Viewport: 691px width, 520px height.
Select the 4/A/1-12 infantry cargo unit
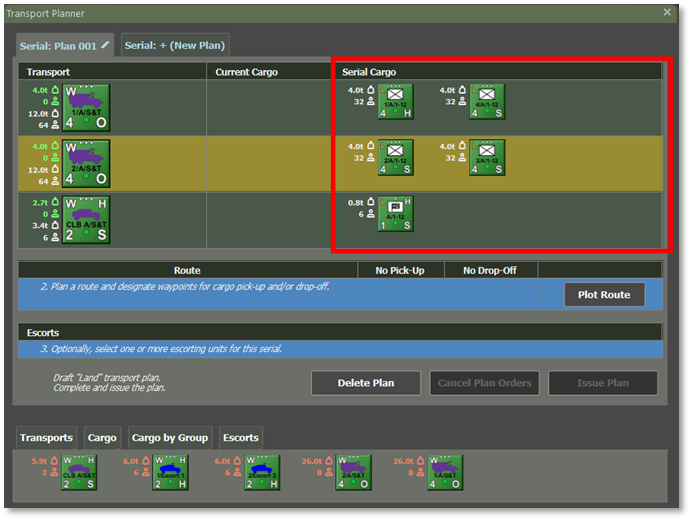coord(487,102)
